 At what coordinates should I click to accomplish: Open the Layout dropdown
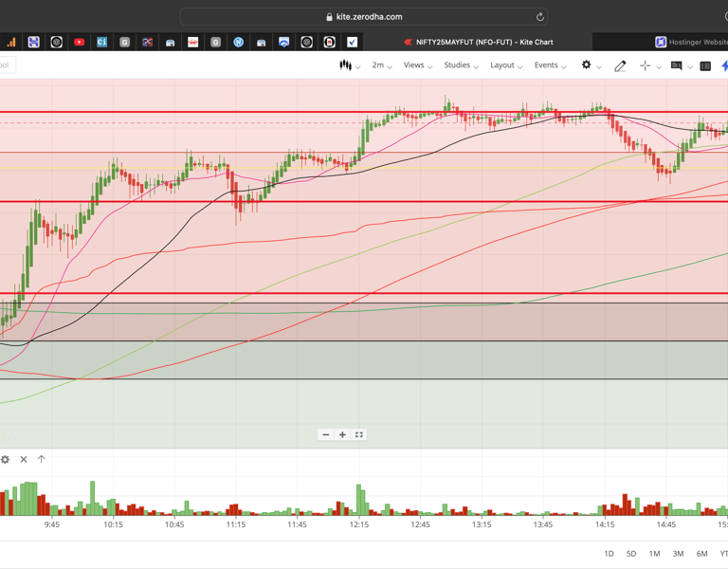click(x=506, y=65)
